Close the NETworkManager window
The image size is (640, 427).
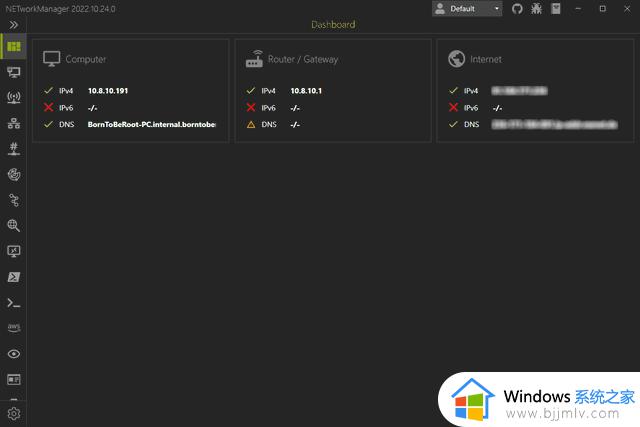tap(627, 9)
